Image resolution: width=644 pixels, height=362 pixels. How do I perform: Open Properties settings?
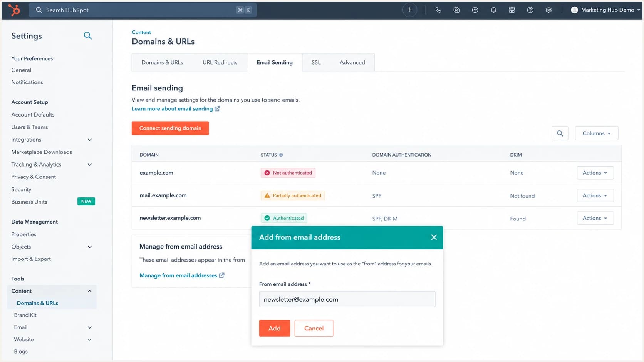coord(24,234)
